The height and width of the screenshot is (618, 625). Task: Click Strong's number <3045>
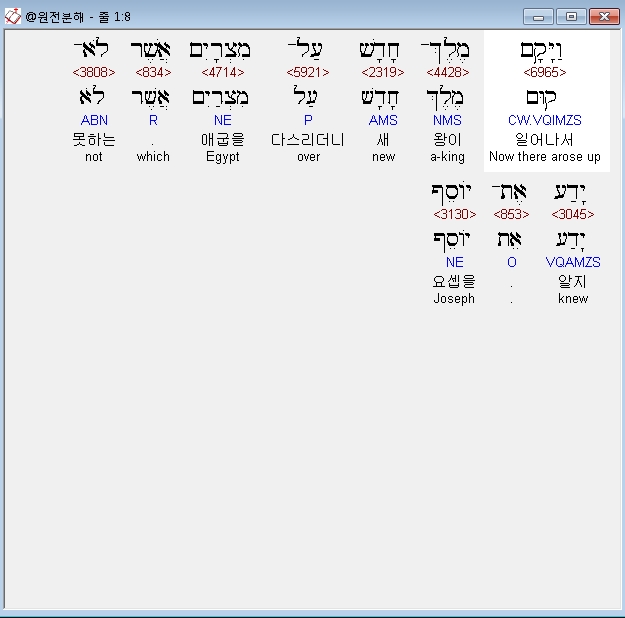point(572,214)
